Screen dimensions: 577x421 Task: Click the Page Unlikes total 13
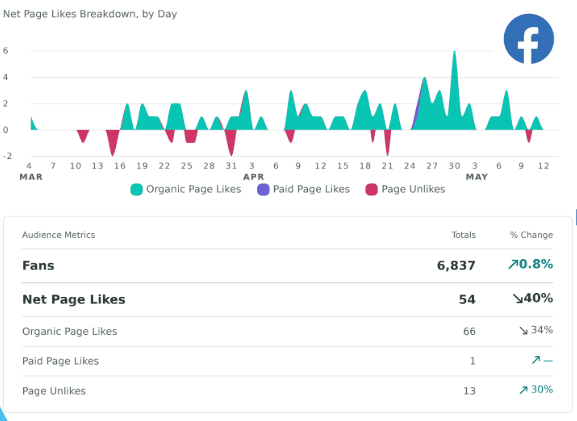click(469, 391)
